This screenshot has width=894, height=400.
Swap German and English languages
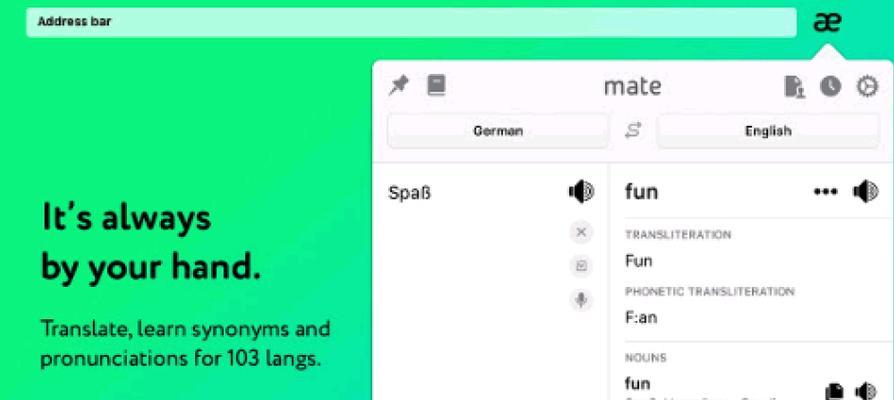[632, 130]
